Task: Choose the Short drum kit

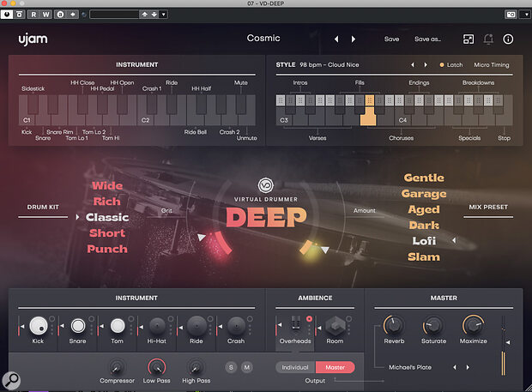Action: click(107, 233)
